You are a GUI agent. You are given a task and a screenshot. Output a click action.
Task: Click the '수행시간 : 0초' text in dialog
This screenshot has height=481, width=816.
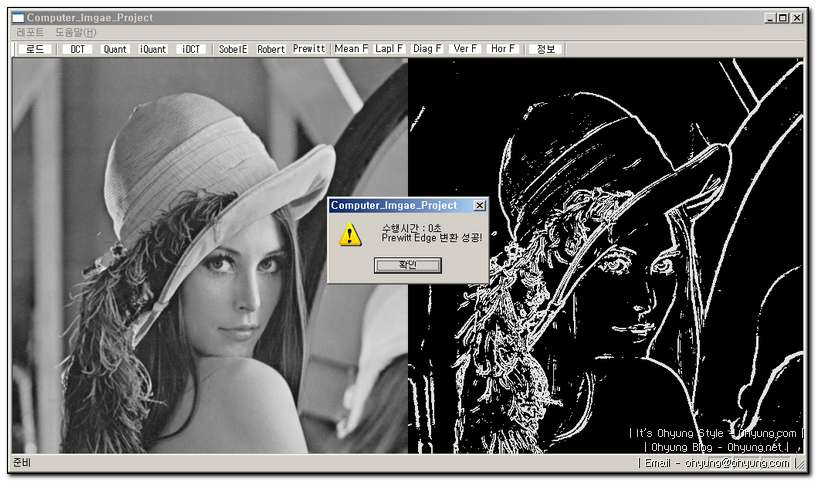coord(411,228)
